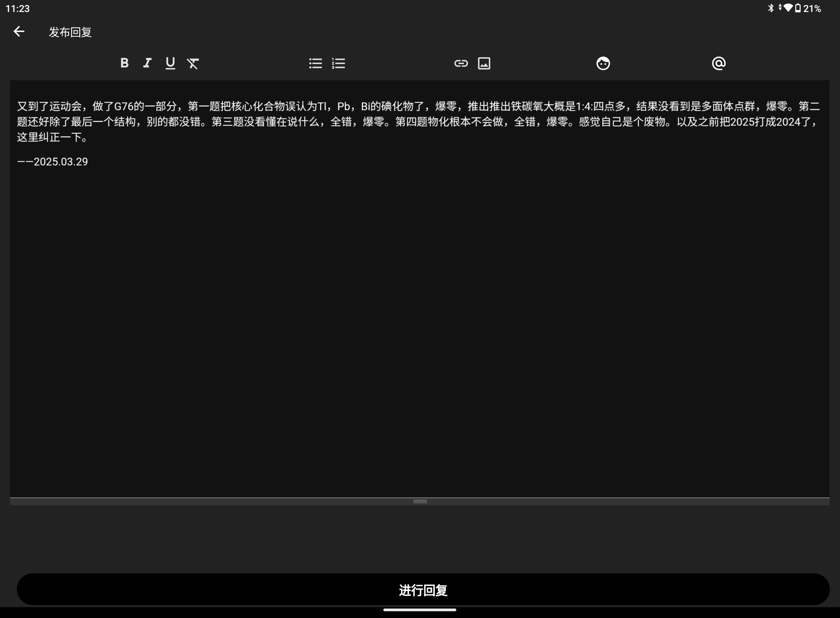
Task: Click the date line ——2025.03.29
Action: [x=52, y=161]
